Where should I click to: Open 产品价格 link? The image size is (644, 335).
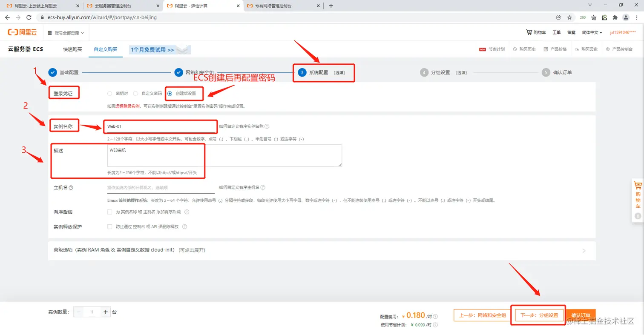pyautogui.click(x=555, y=49)
